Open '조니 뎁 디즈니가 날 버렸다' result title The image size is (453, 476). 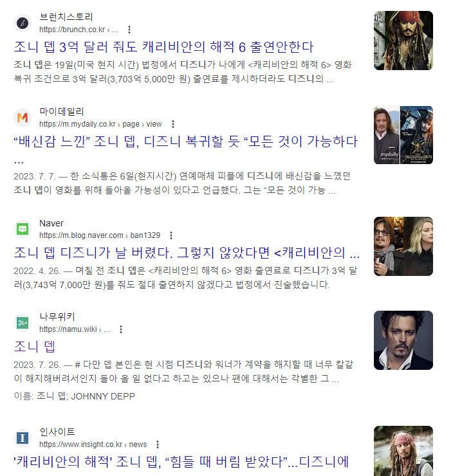[x=187, y=253]
